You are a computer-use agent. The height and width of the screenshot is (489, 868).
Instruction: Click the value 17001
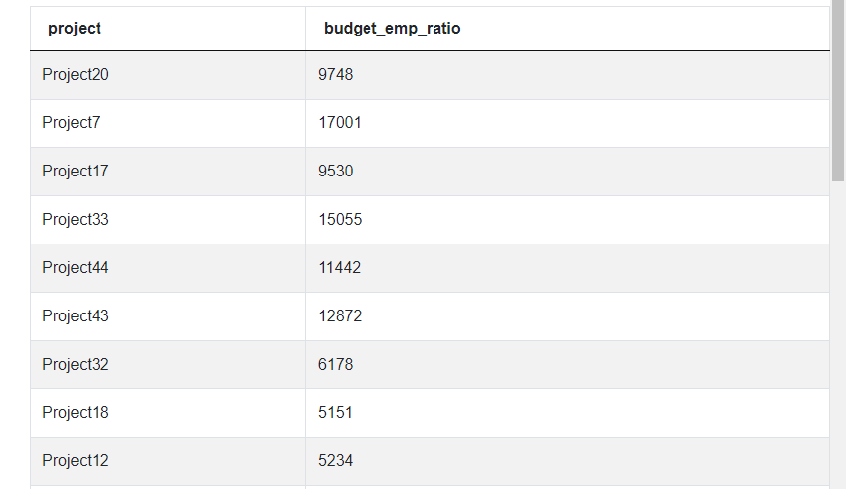340,122
